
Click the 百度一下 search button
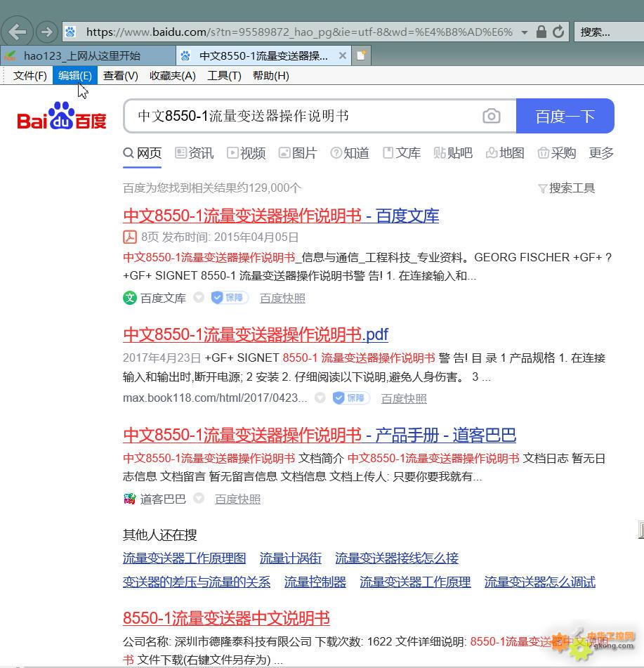[x=565, y=116]
